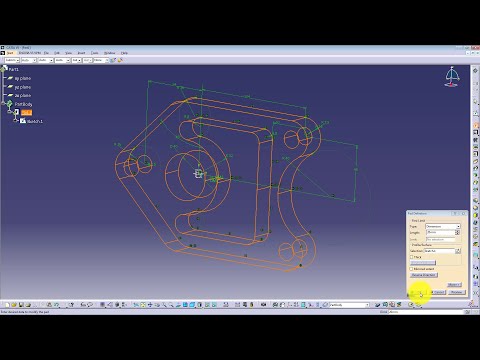The image size is (480, 360).
Task: Select PartBody in the tree
Action: (x=23, y=104)
